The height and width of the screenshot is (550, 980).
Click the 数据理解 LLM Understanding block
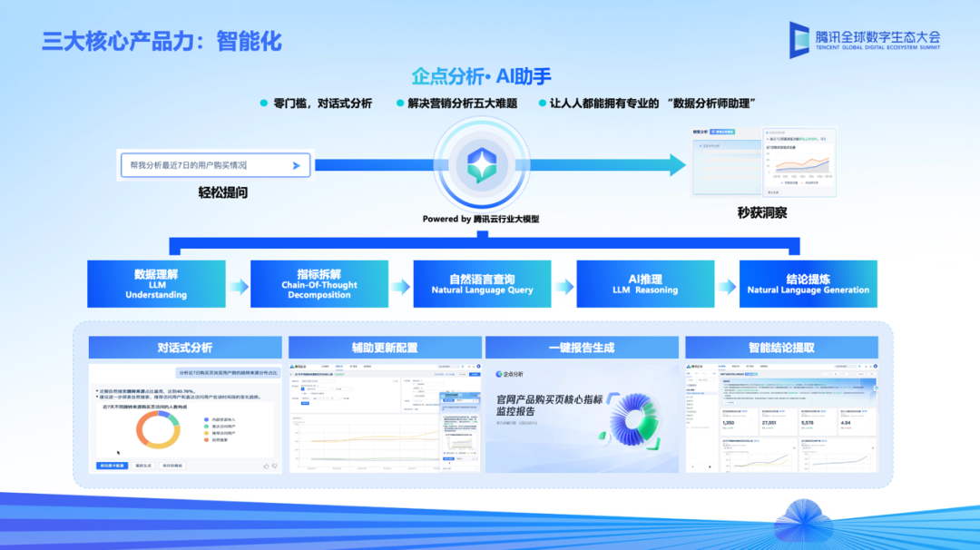(156, 284)
